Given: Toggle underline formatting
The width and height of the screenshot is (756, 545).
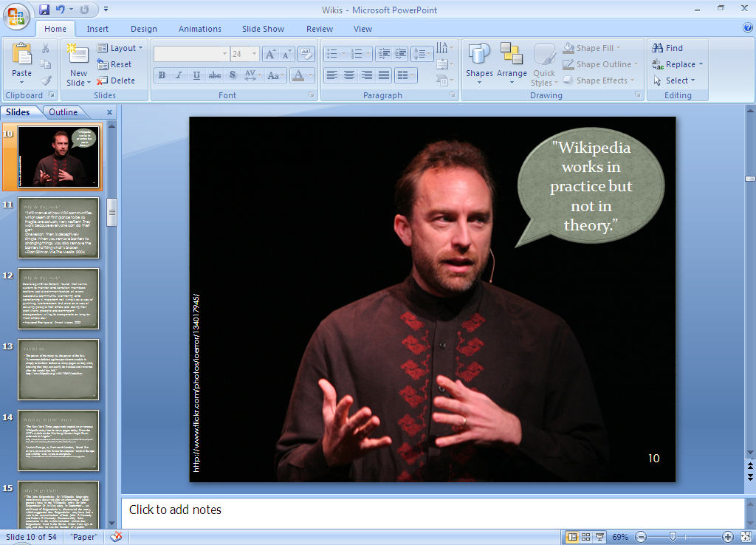Looking at the screenshot, I should pos(196,75).
